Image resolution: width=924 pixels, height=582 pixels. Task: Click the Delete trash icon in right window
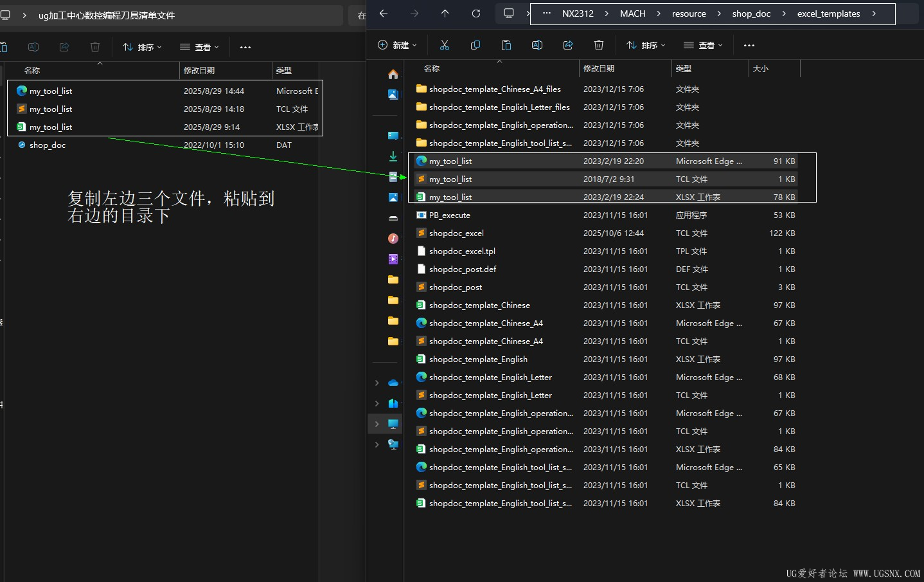coord(599,45)
